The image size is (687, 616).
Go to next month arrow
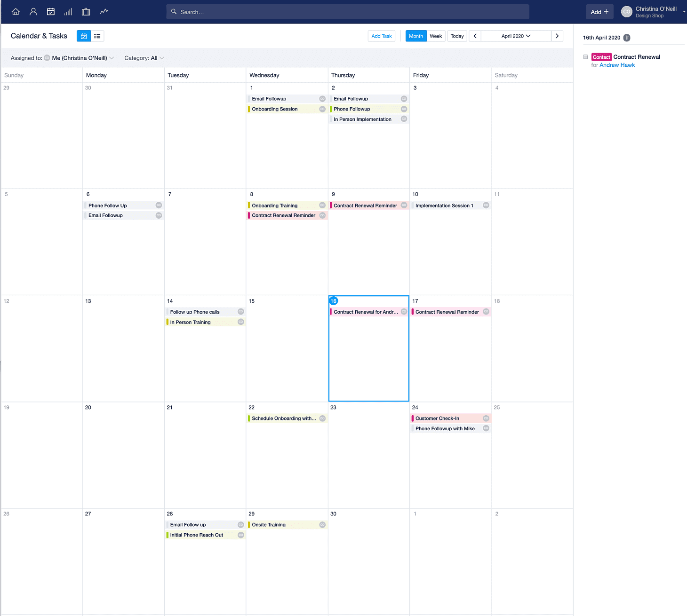point(557,36)
